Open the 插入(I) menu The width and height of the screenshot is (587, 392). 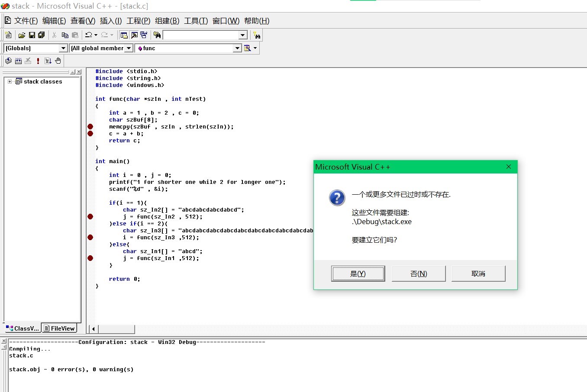[x=111, y=21]
